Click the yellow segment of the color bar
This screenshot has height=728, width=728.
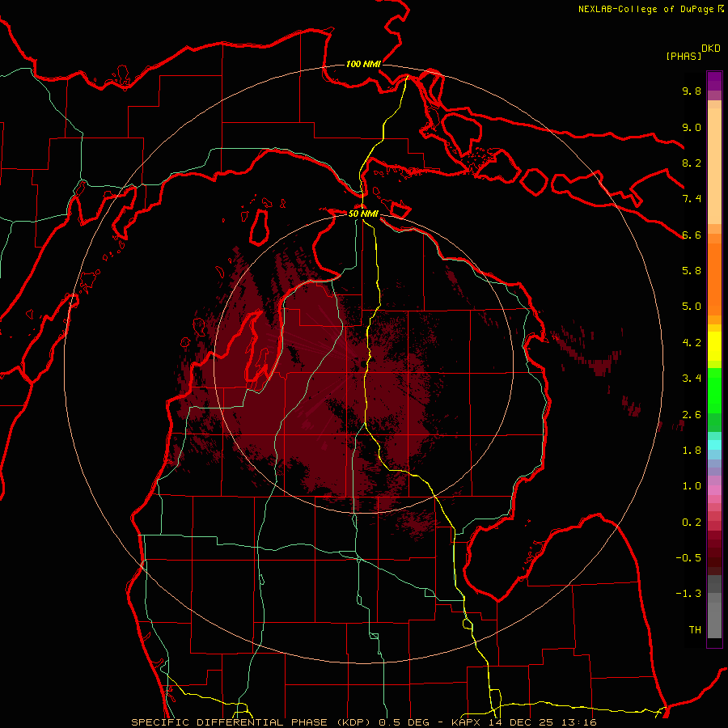714,346
